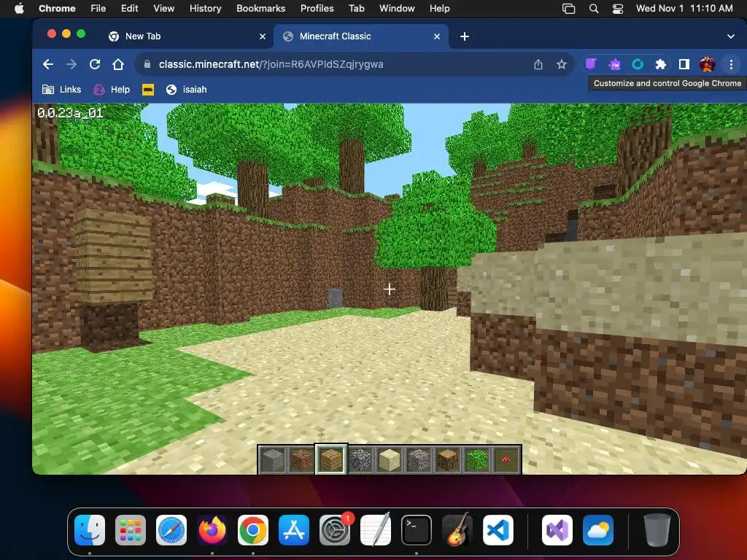
Task: Click the date and time clock
Action: 684,8
